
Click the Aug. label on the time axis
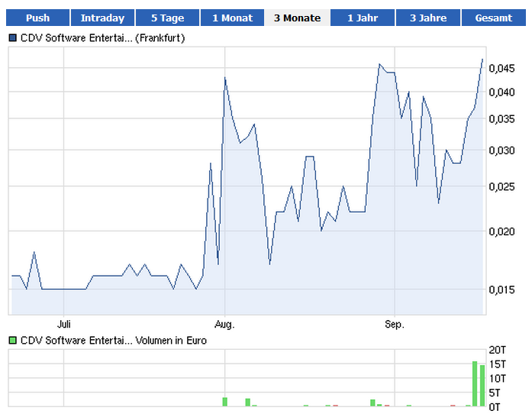click(x=224, y=324)
